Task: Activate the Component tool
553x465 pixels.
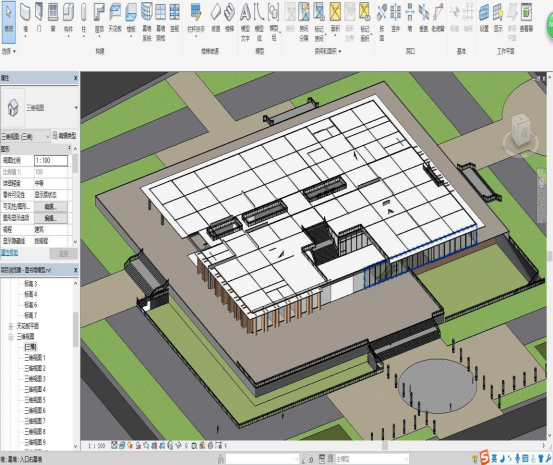Action: pyautogui.click(x=68, y=19)
